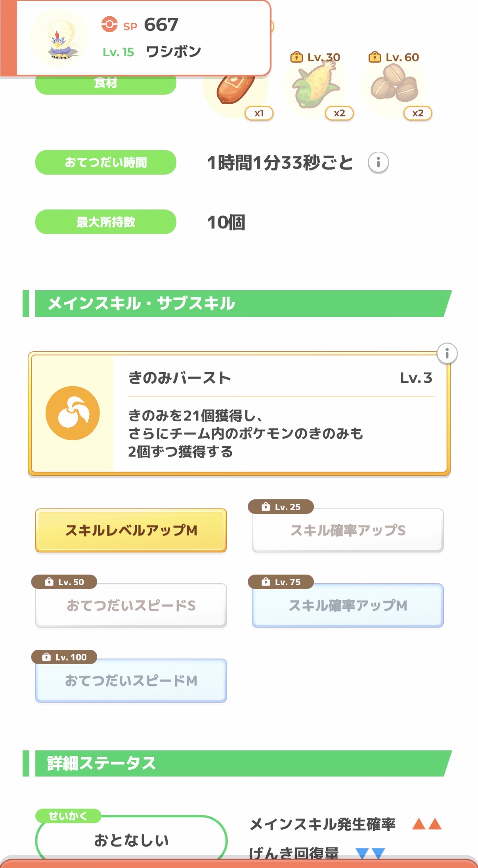Tap the 最大所持数 green label
Screen dimensions: 478x868
coord(106,222)
